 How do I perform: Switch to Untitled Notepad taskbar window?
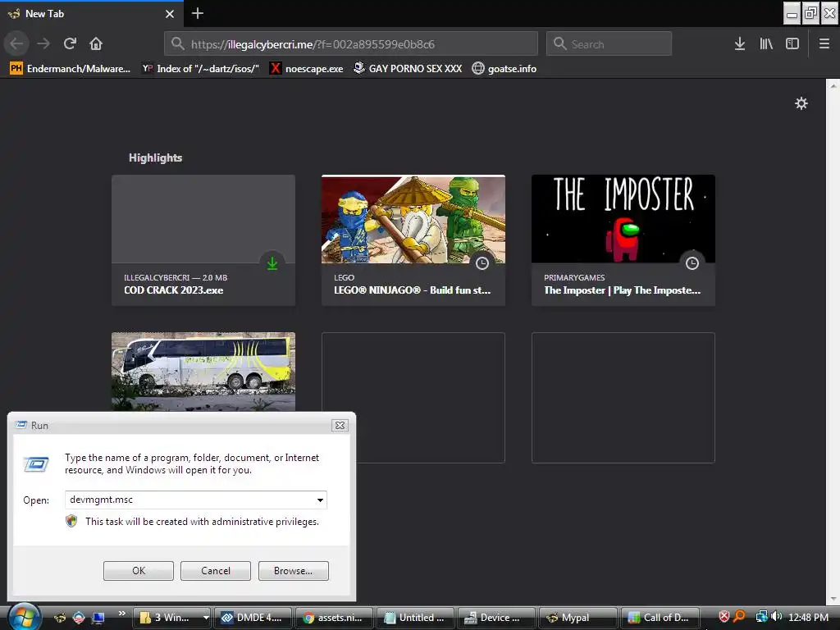point(415,618)
